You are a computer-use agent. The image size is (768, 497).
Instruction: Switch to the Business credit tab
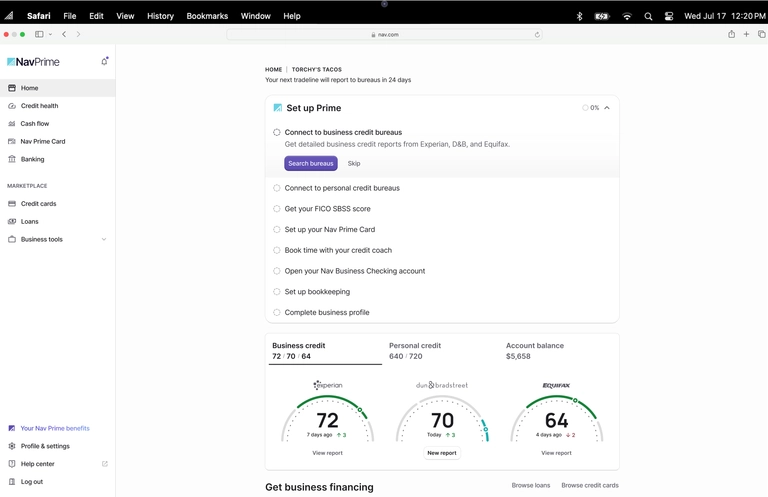(325, 351)
